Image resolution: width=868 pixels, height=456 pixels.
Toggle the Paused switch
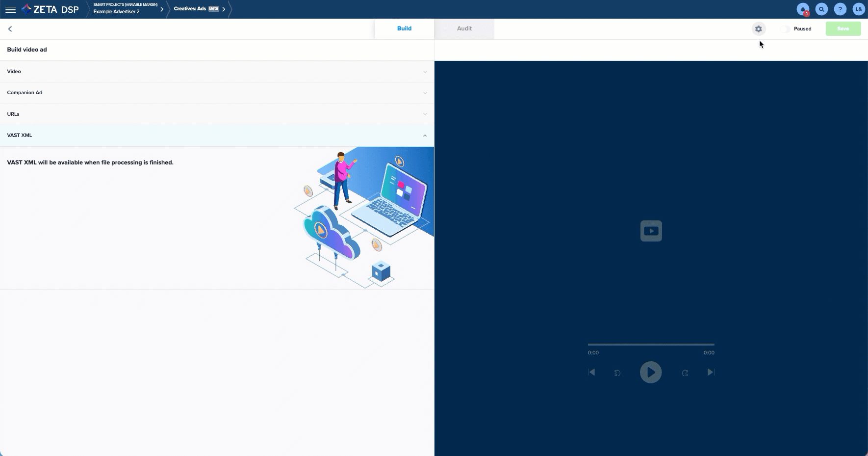point(785,29)
